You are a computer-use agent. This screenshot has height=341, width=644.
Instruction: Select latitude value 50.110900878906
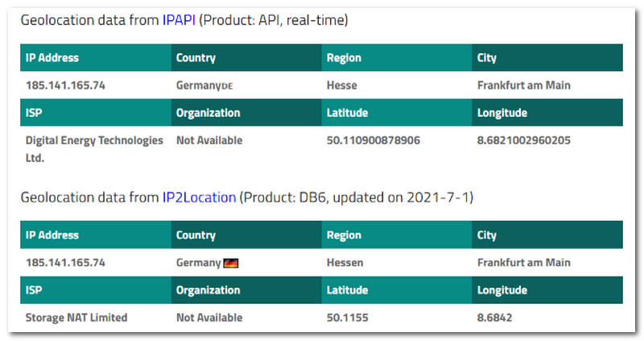374,140
